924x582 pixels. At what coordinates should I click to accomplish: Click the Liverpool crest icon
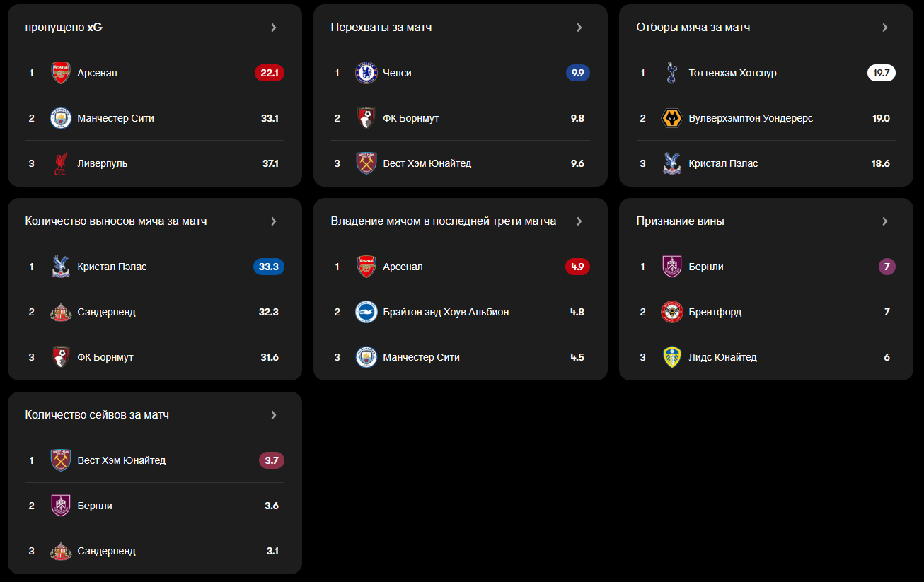tap(61, 163)
